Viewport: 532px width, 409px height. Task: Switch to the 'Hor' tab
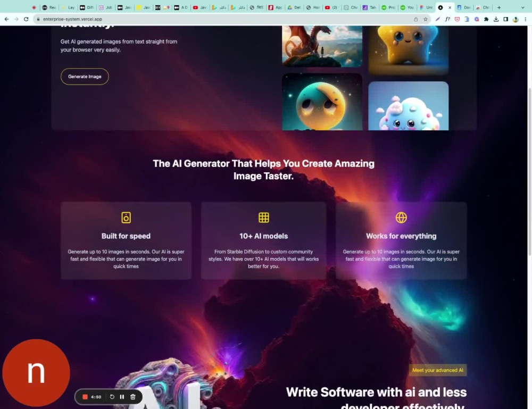[313, 7]
